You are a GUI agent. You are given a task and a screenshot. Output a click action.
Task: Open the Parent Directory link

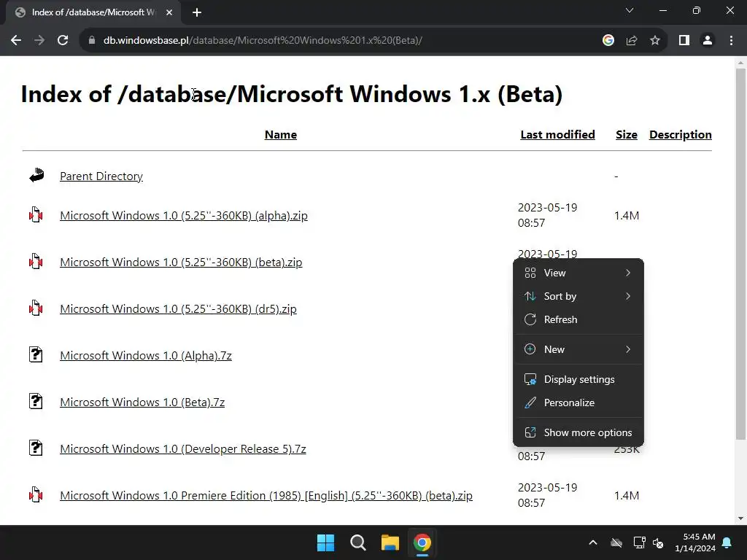click(x=101, y=176)
